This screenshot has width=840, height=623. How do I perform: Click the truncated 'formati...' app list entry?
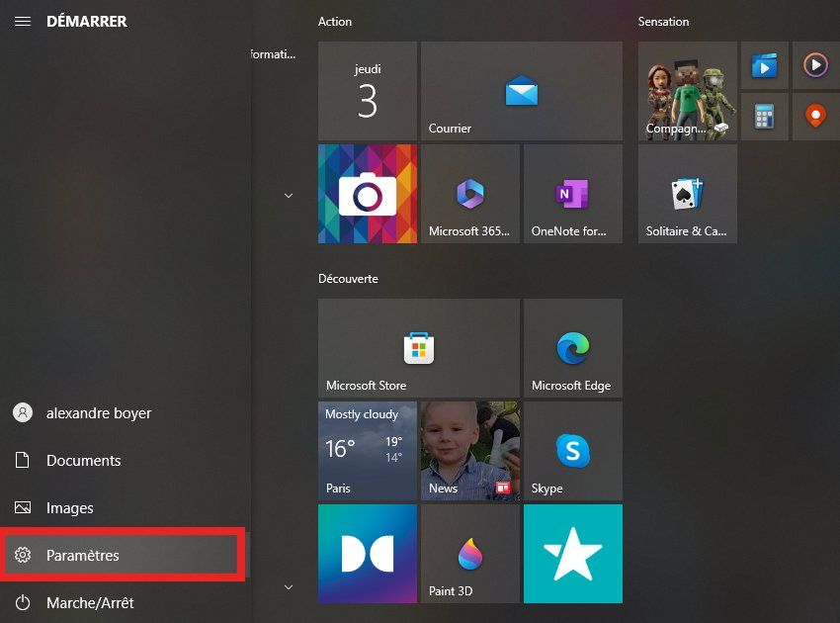273,54
